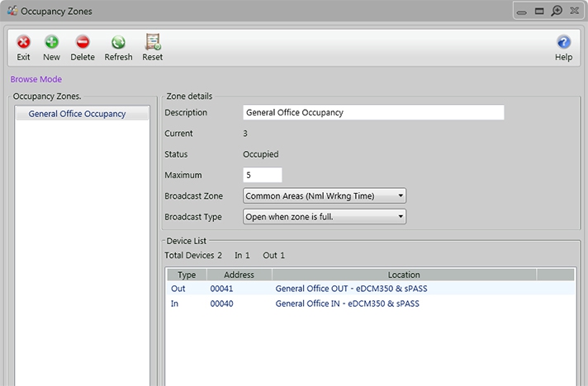The image size is (588, 386).
Task: Click the Maximum value field
Action: (263, 175)
